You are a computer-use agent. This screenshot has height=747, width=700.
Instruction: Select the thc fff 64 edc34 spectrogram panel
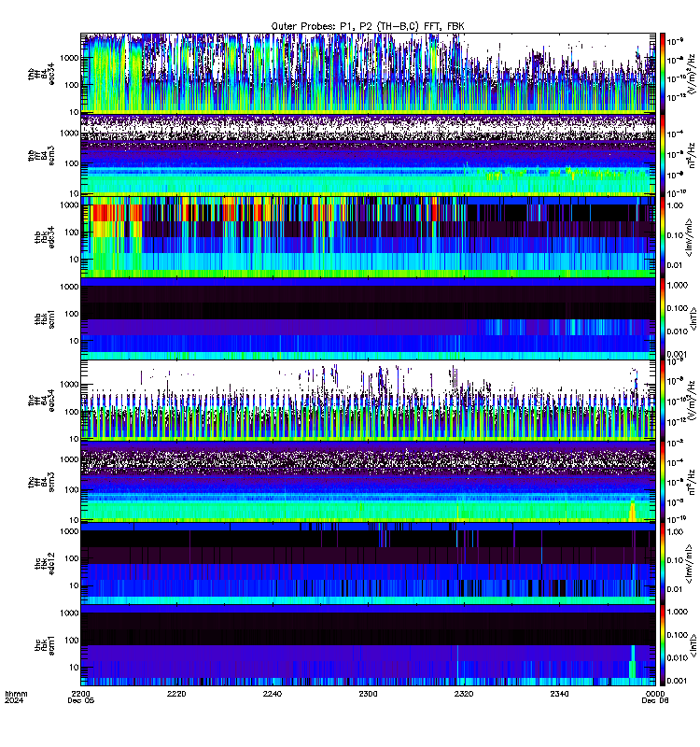[368, 400]
